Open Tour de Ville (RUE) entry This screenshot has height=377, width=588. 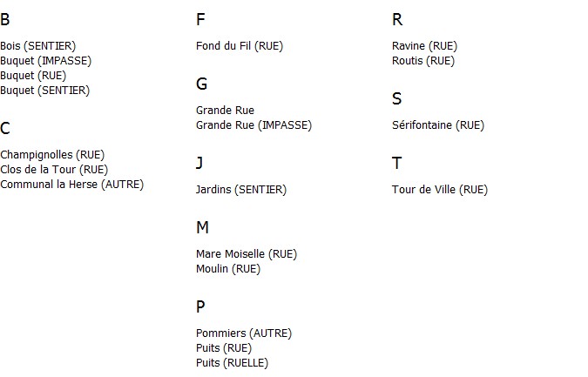(440, 190)
